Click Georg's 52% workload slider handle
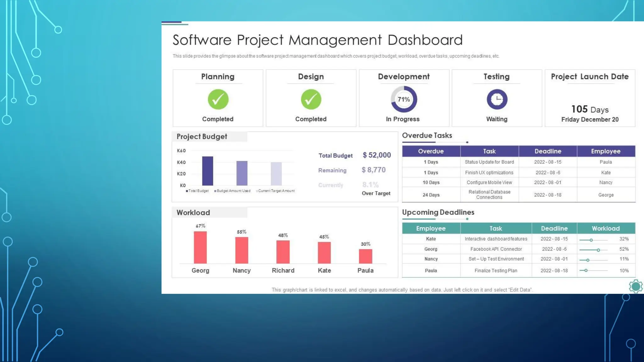644x362 pixels. [x=598, y=250]
